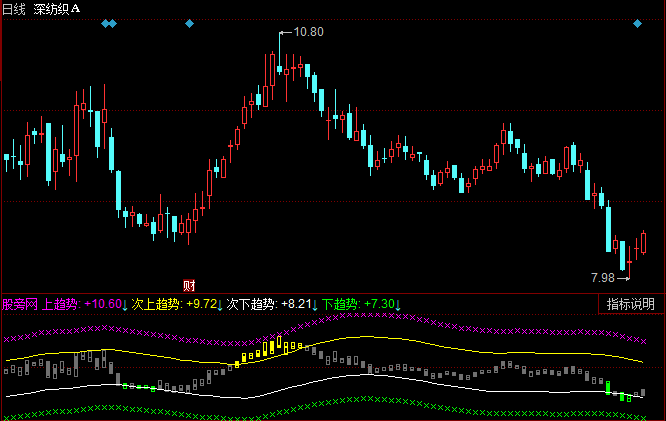Click the 7.98 low price label
Image resolution: width=666 pixels, height=421 pixels.
tap(603, 276)
